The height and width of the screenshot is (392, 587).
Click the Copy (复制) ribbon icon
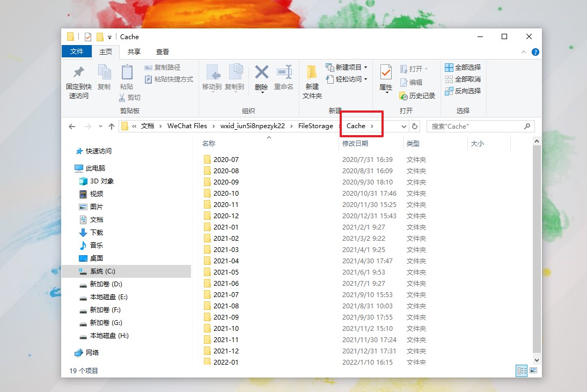(104, 72)
